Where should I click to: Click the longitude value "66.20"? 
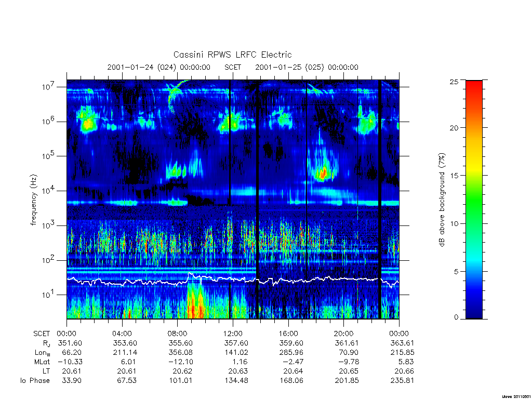point(72,353)
